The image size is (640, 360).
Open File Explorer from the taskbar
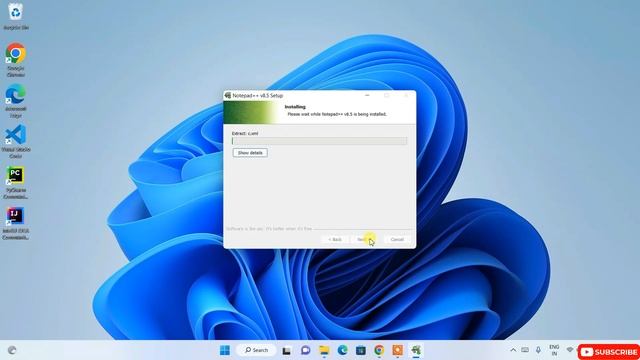324,350
